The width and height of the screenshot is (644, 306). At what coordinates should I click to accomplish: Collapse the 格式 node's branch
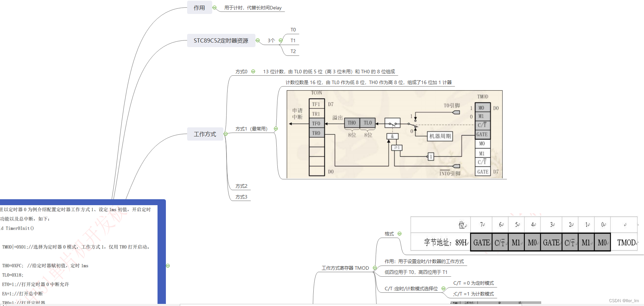pyautogui.click(x=400, y=234)
